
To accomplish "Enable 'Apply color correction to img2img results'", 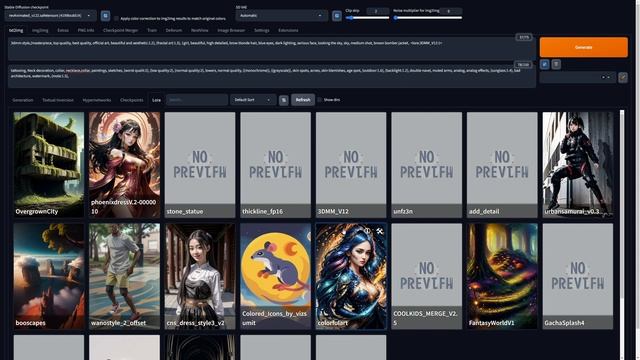I will [116, 18].
